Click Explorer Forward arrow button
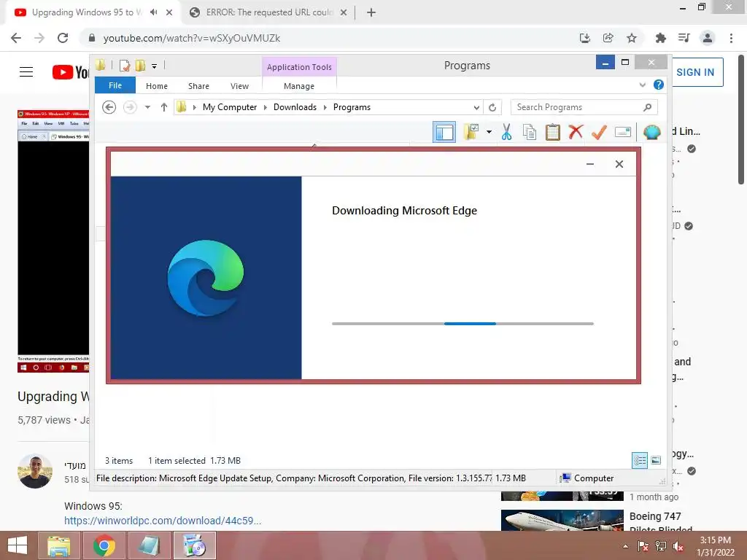 [x=130, y=107]
